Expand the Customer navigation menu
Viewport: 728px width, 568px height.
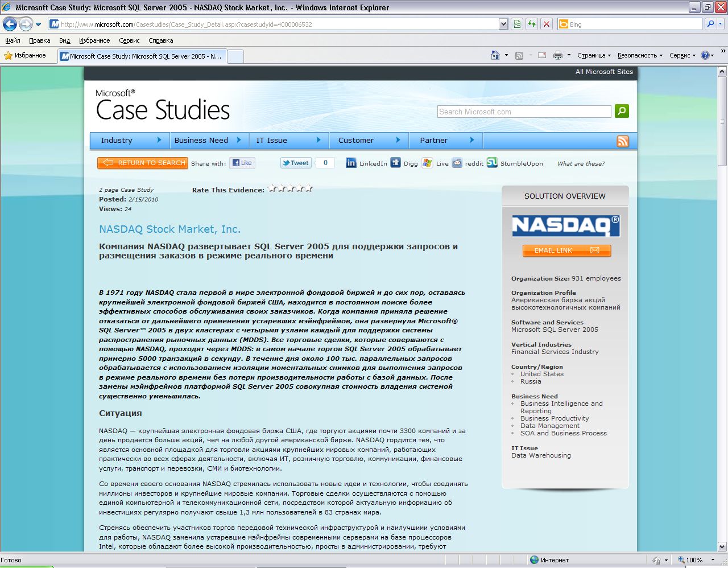(369, 140)
